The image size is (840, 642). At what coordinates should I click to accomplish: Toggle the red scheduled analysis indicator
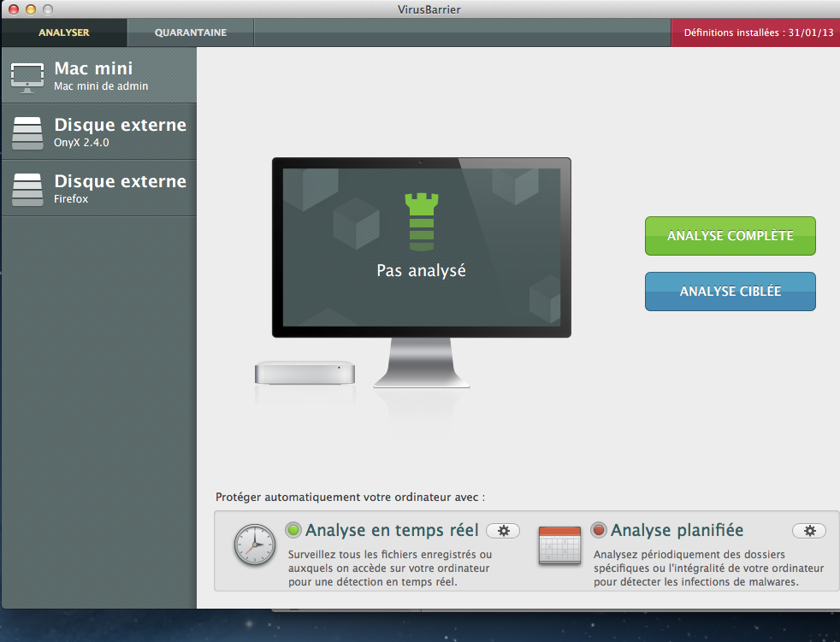coord(599,530)
